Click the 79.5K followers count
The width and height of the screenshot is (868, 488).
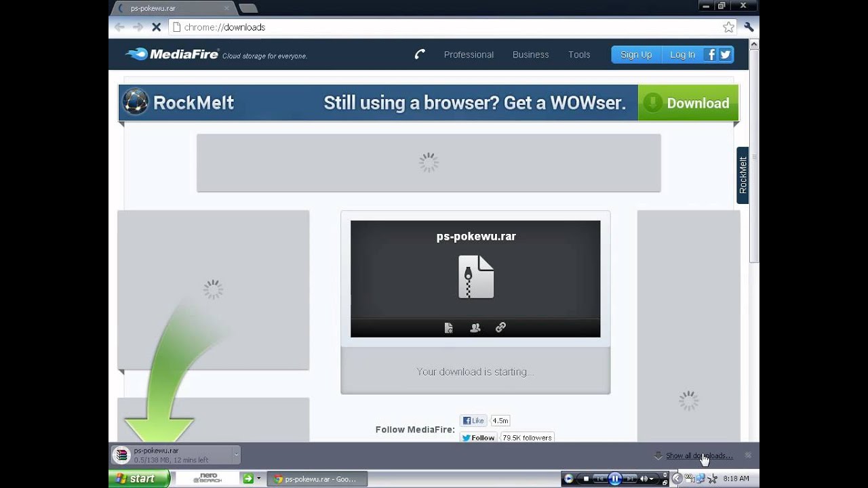[x=528, y=438]
